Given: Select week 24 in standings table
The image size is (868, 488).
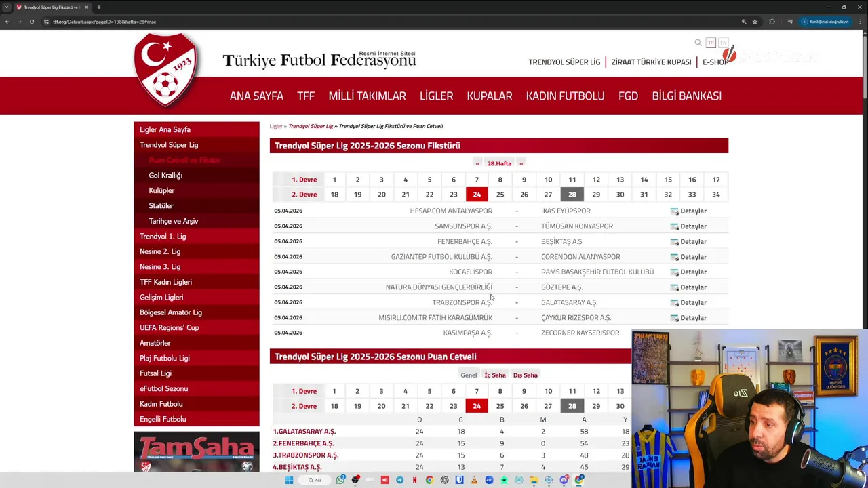Looking at the screenshot, I should (x=477, y=406).
